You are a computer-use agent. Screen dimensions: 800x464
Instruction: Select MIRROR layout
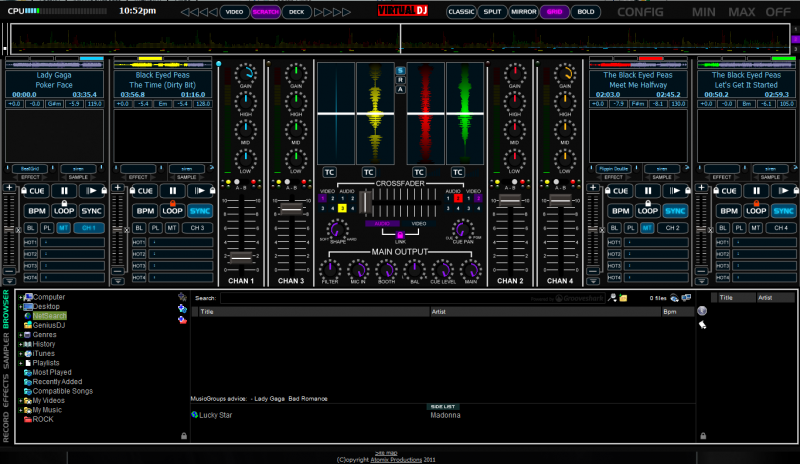click(523, 12)
